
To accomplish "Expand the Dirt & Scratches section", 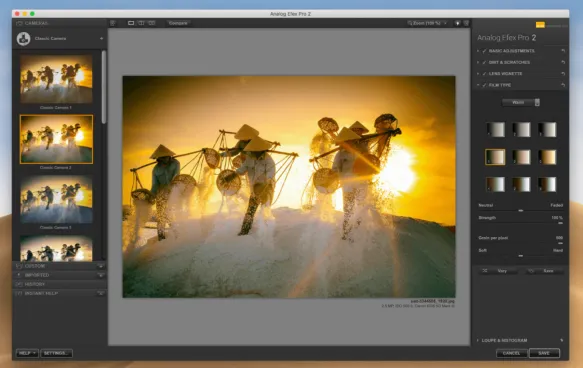I will 478,62.
